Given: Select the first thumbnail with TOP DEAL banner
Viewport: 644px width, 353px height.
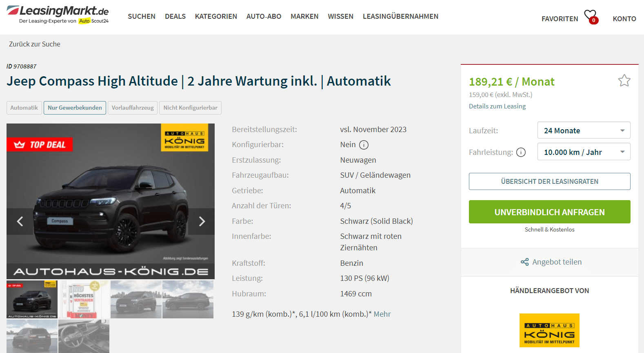Looking at the screenshot, I should 32,299.
